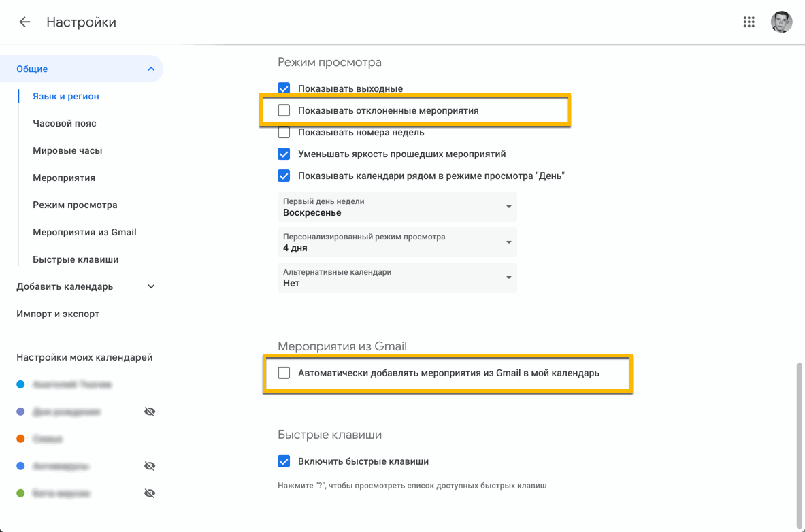Image resolution: width=805 pixels, height=532 pixels.
Task: Click the orange calendar color dot
Action: point(20,439)
